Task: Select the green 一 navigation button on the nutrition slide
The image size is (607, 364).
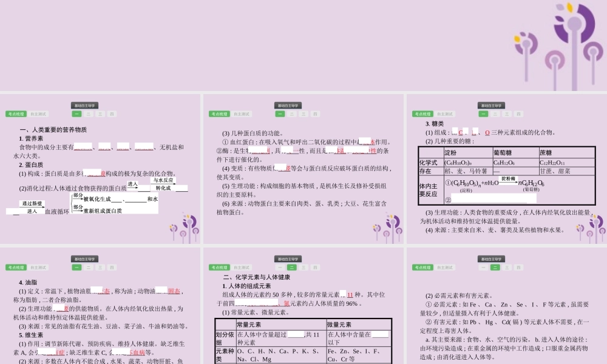Action: pos(76,114)
